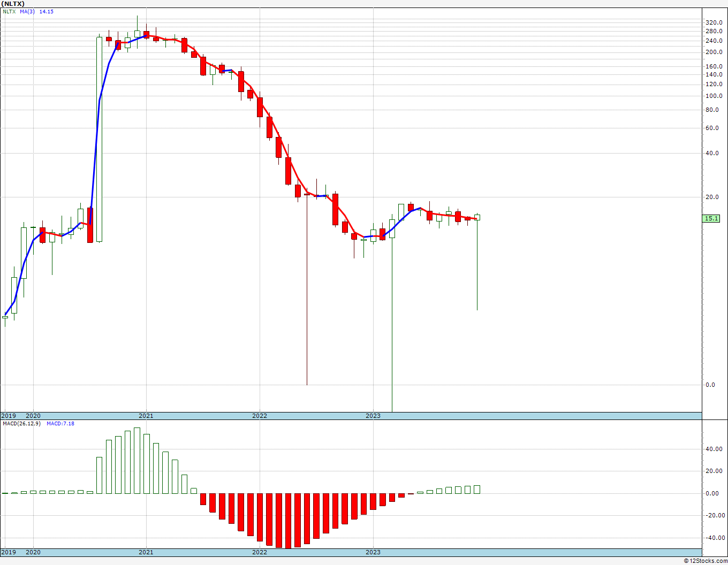Screen dimensions: 728x565
Task: Select the 14.15 moving average value
Action: [x=46, y=11]
